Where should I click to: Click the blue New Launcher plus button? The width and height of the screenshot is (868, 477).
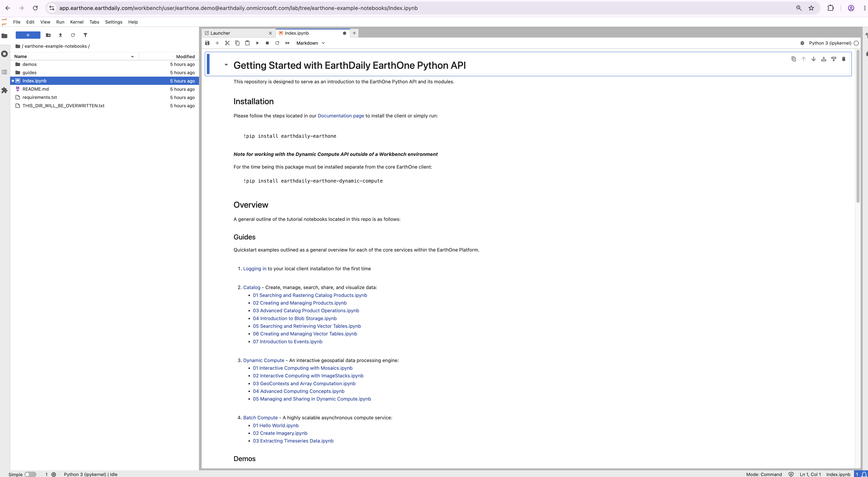(28, 35)
